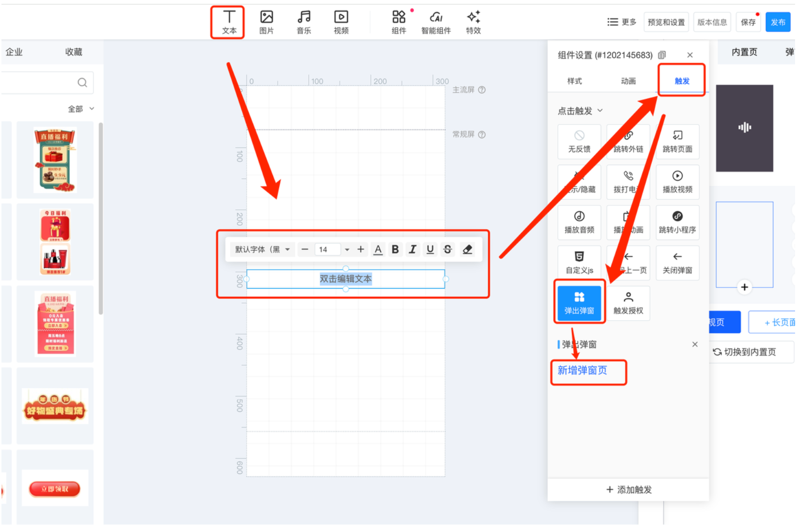Toggle underline text formatting
Image resolution: width=812 pixels, height=525 pixels.
430,249
